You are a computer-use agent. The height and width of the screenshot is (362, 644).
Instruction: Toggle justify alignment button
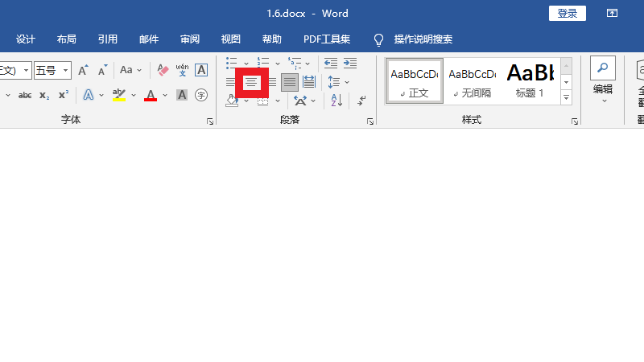290,82
